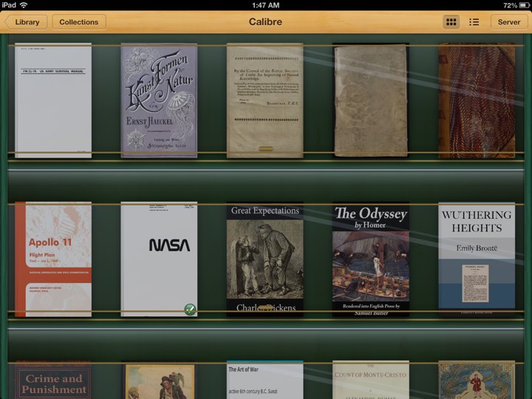Open The Art of War book
Screen dimensions: 532x399
(x=265, y=380)
